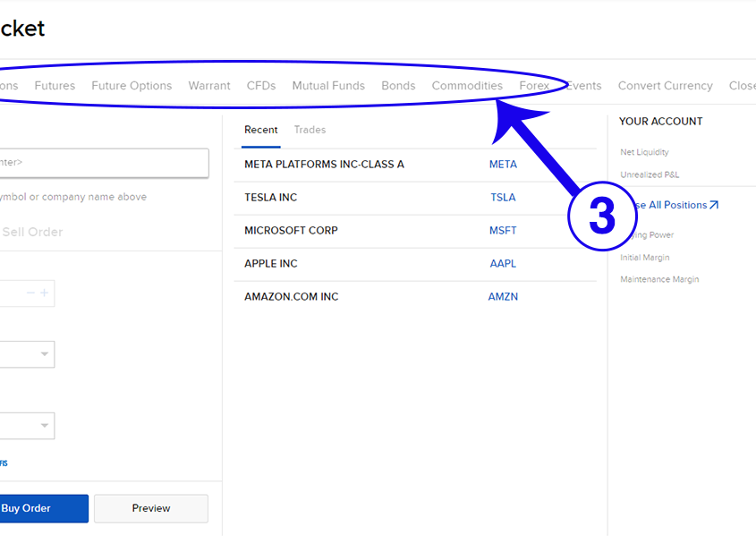Click the quantity minus stepper icon
Image resolution: width=756 pixels, height=552 pixels.
(30, 293)
